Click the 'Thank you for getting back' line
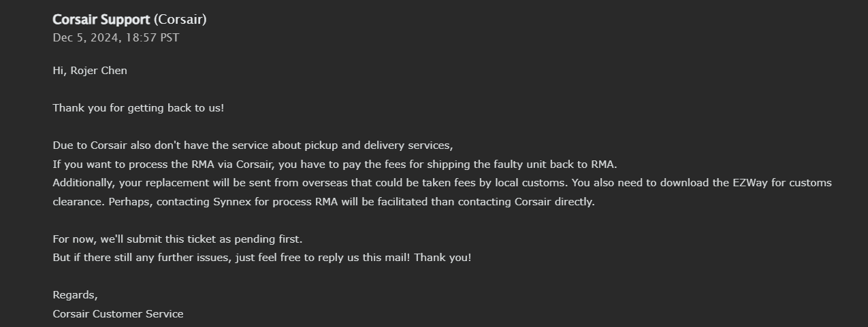Viewport: 868px width, 327px height. (x=138, y=108)
